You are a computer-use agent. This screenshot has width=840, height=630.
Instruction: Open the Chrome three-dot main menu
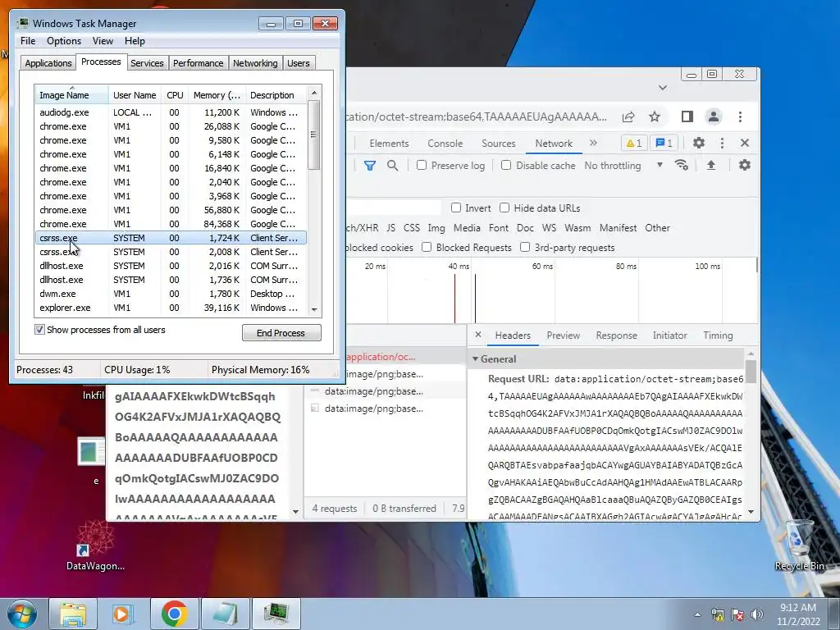pyautogui.click(x=741, y=116)
